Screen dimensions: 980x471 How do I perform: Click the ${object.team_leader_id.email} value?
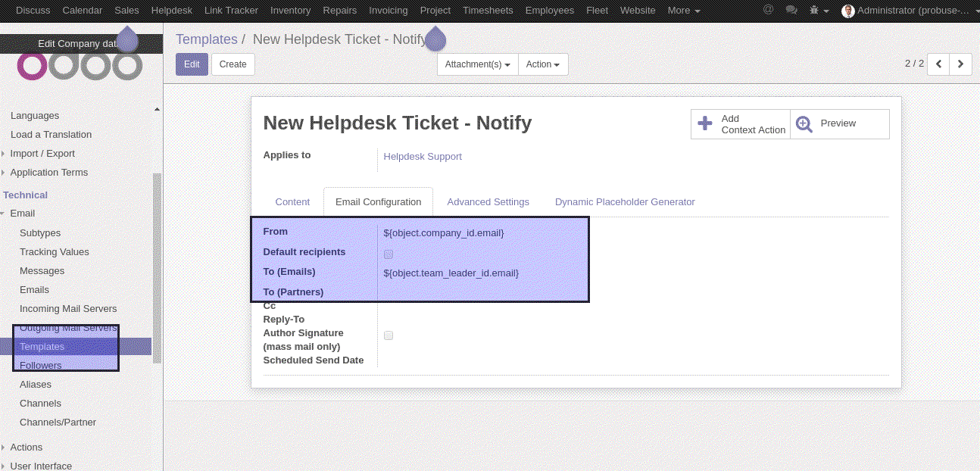(x=451, y=273)
